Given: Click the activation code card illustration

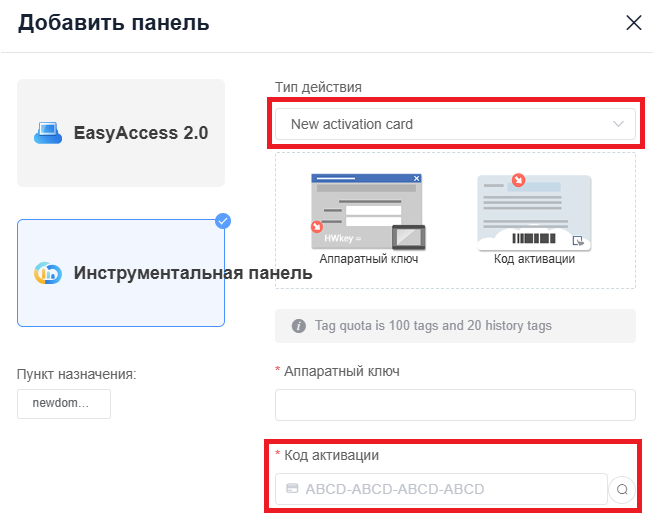Looking at the screenshot, I should [x=534, y=211].
